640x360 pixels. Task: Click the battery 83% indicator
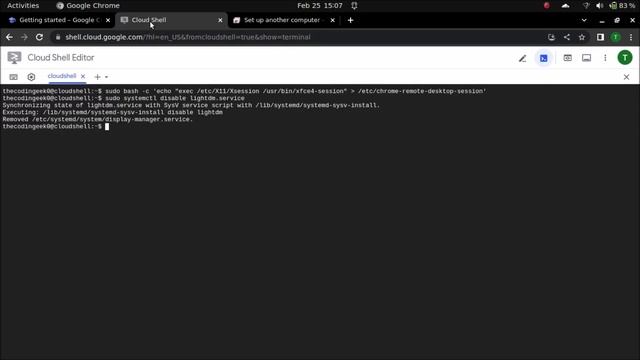[622, 6]
